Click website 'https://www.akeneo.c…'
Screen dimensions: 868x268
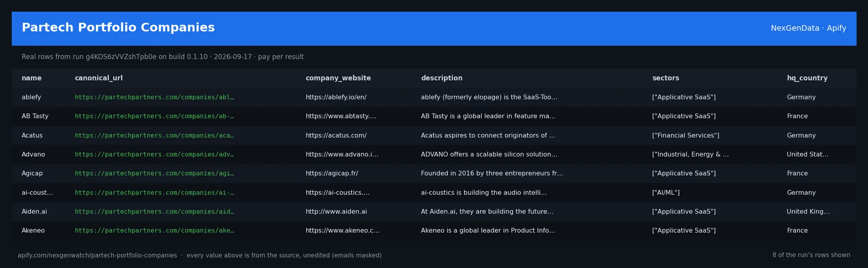click(342, 230)
